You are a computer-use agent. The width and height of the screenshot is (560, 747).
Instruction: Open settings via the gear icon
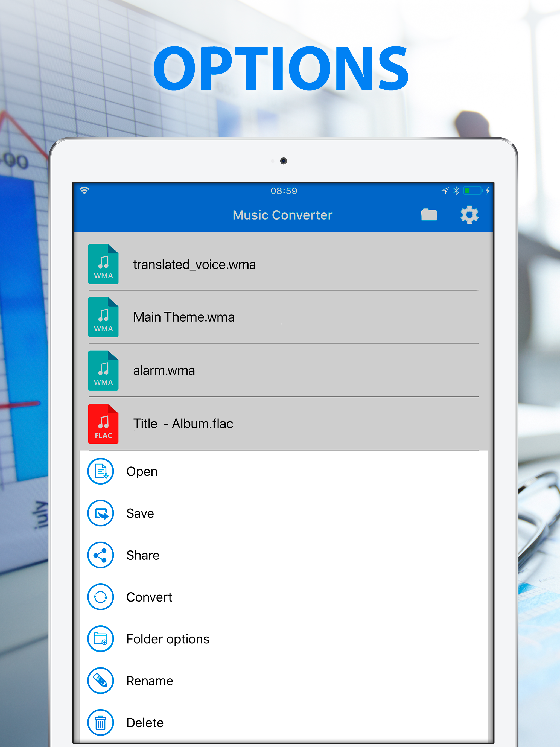pos(469,215)
